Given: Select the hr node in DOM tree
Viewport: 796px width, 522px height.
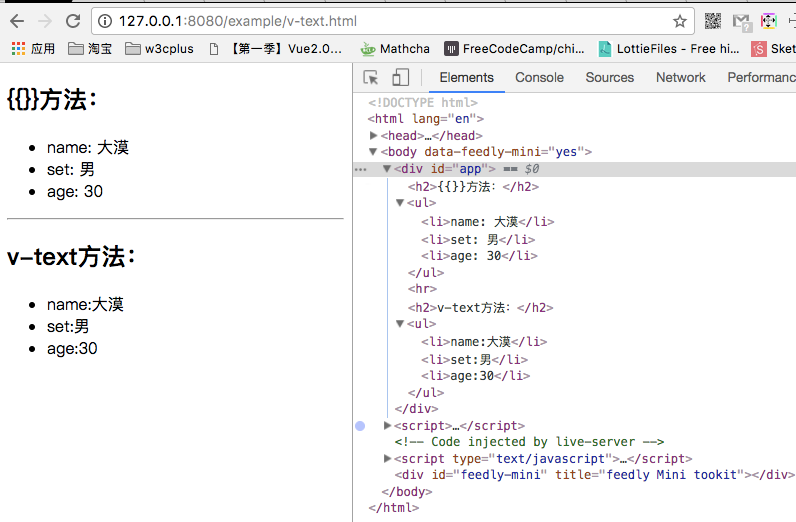Looking at the screenshot, I should pyautogui.click(x=422, y=289).
